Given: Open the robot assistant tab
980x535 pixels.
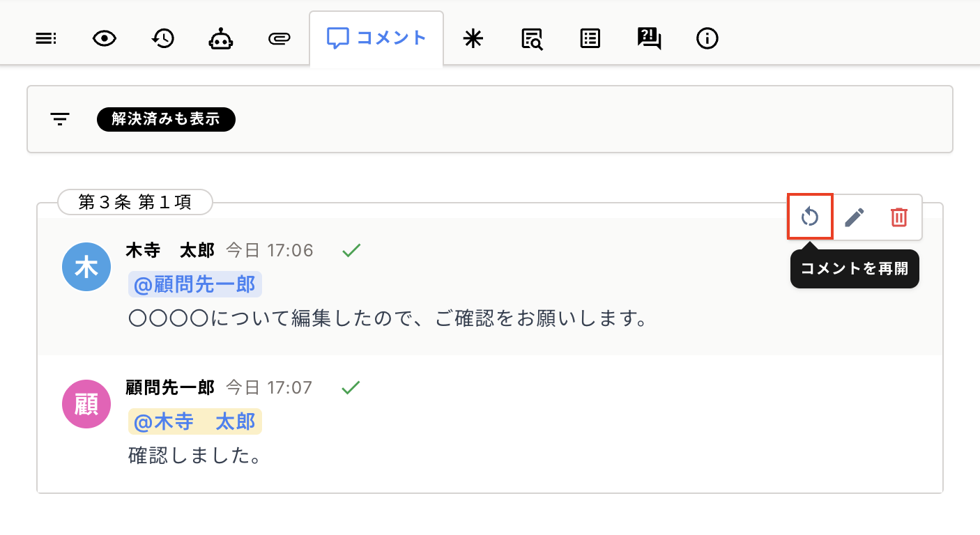Looking at the screenshot, I should click(x=221, y=39).
